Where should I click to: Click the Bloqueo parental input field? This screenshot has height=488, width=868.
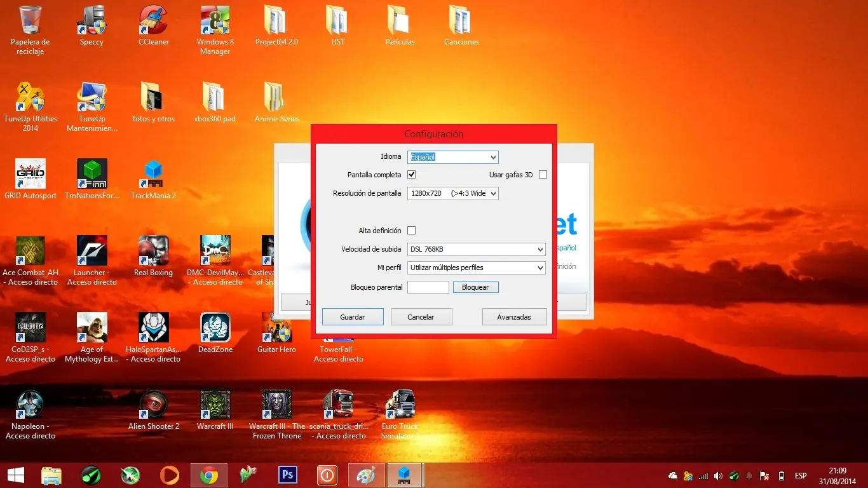click(428, 287)
